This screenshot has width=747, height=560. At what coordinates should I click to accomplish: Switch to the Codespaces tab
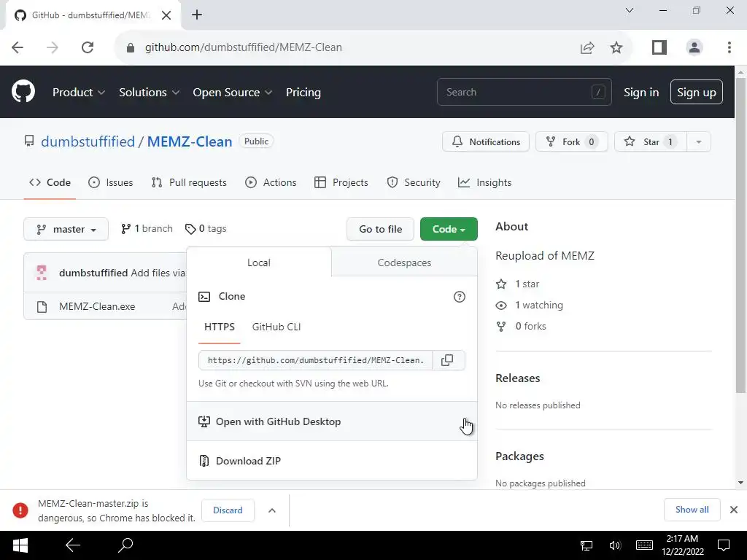tap(404, 262)
